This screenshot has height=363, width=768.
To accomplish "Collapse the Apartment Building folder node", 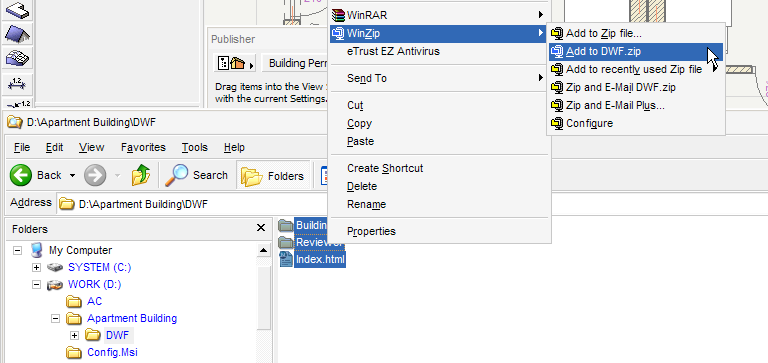I will [x=55, y=318].
